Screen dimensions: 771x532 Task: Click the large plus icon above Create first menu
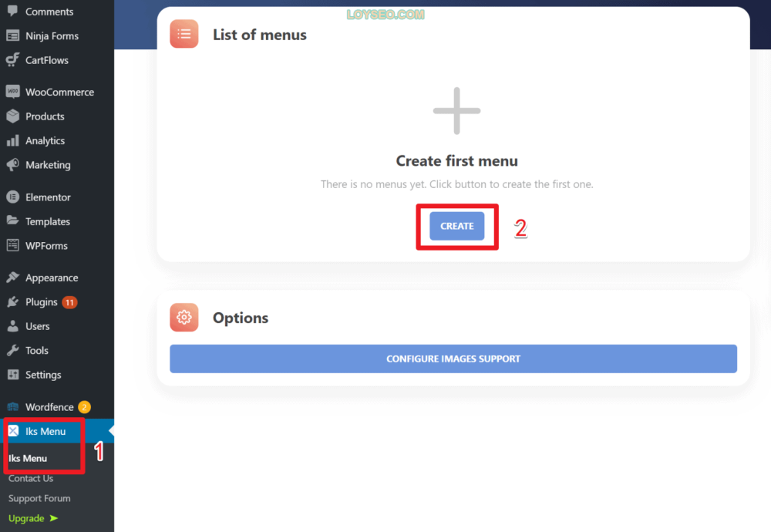coord(456,110)
